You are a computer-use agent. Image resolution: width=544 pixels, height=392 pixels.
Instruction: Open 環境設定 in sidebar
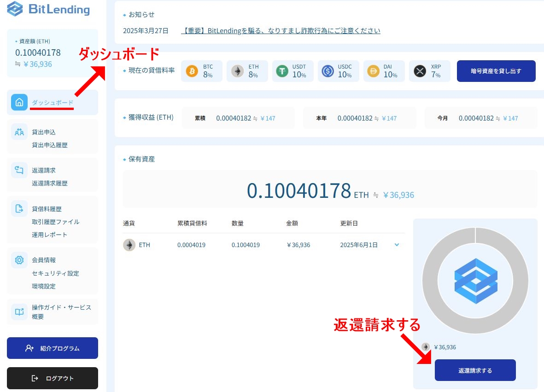44,286
